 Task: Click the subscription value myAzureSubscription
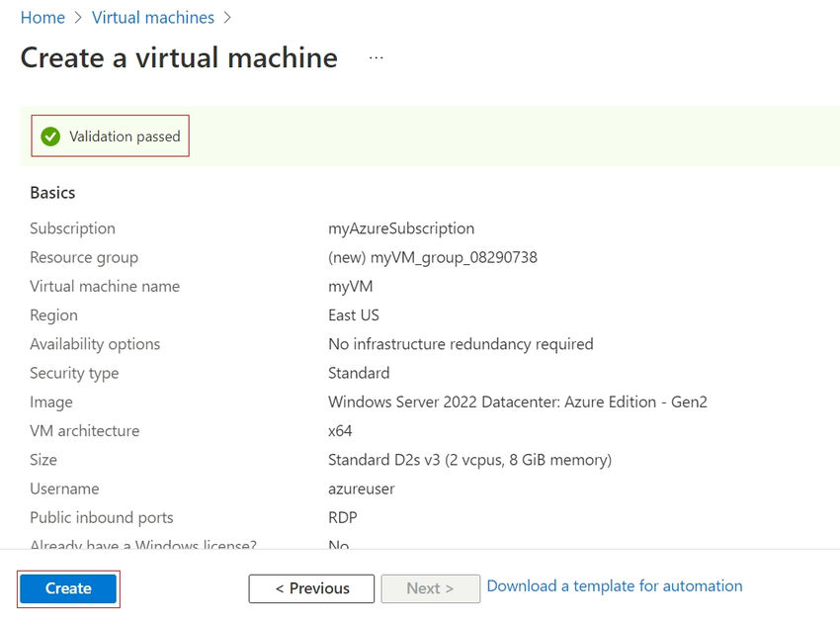click(401, 228)
